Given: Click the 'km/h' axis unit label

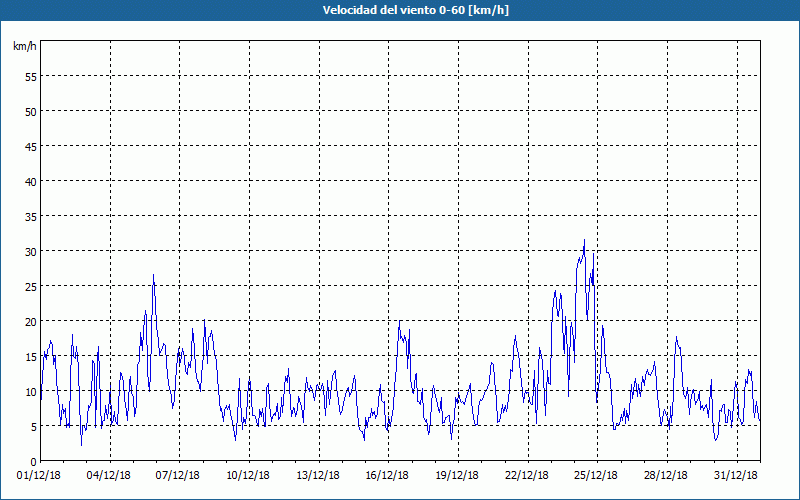Looking at the screenshot, I should point(25,46).
